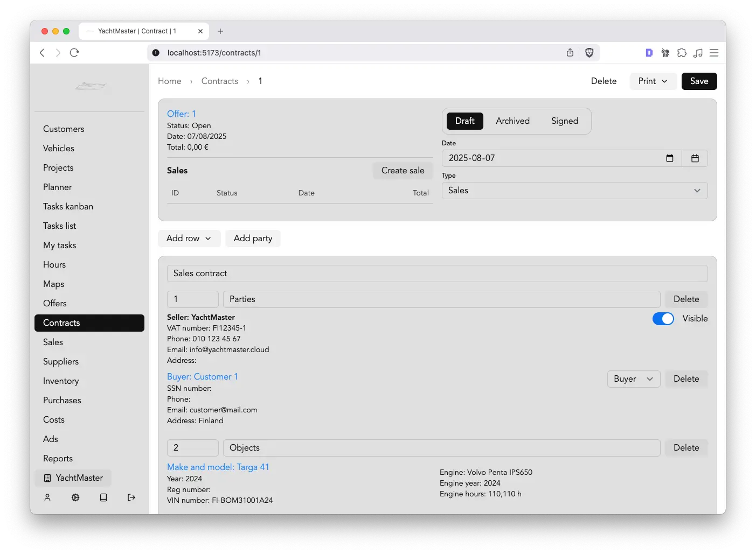The width and height of the screenshot is (756, 554).
Task: Open the Buyer: Customer 1 link
Action: (202, 377)
